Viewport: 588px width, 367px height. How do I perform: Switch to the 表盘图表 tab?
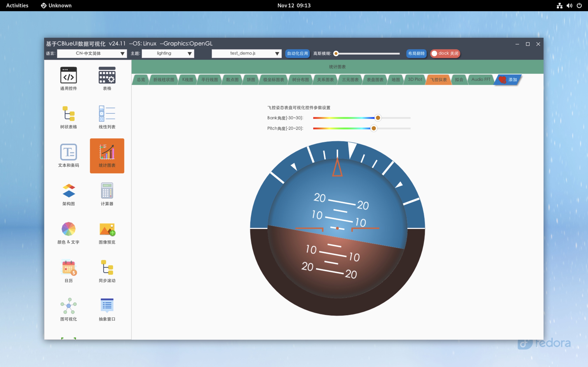tap(375, 80)
